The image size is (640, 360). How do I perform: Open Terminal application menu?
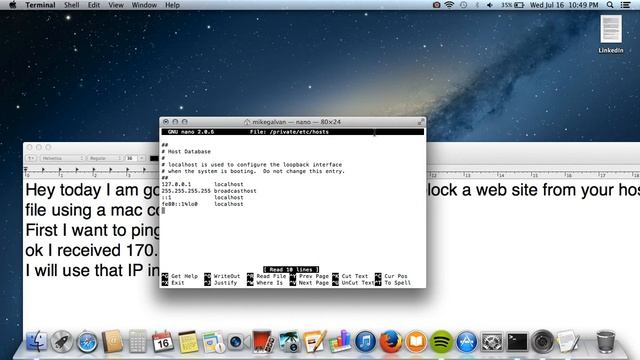pyautogui.click(x=40, y=5)
